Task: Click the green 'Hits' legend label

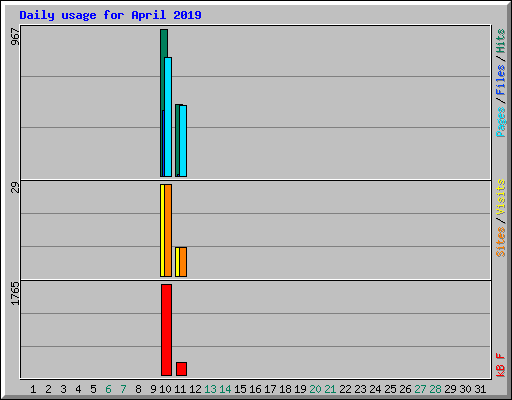Action: point(501,41)
